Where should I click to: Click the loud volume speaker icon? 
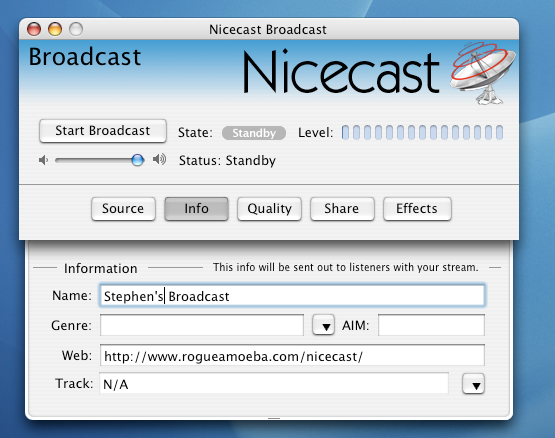pos(159,160)
